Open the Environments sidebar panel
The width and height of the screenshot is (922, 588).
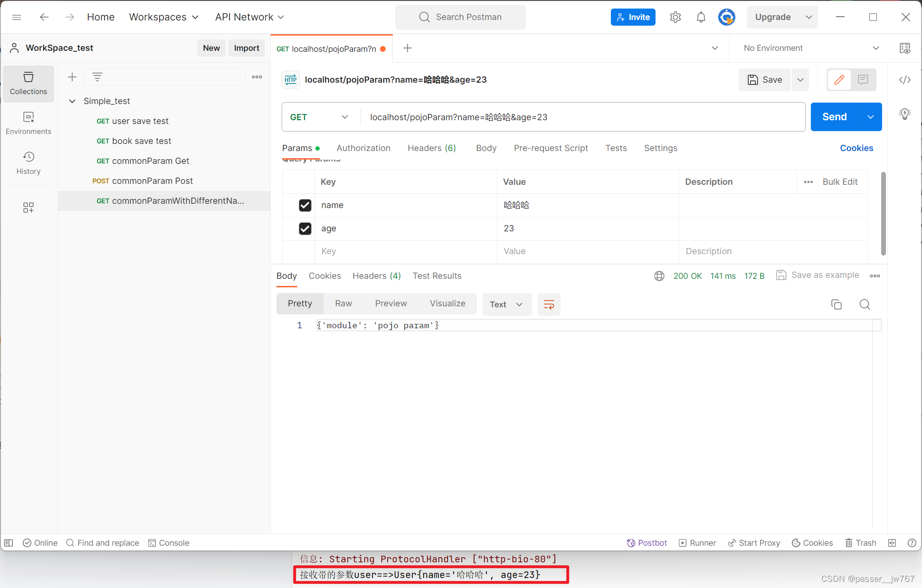tap(29, 123)
